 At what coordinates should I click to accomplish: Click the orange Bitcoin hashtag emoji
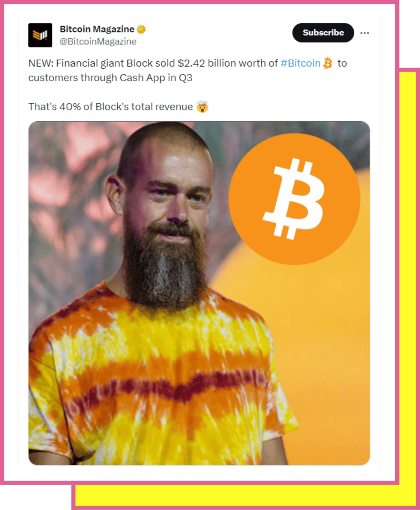tap(328, 63)
